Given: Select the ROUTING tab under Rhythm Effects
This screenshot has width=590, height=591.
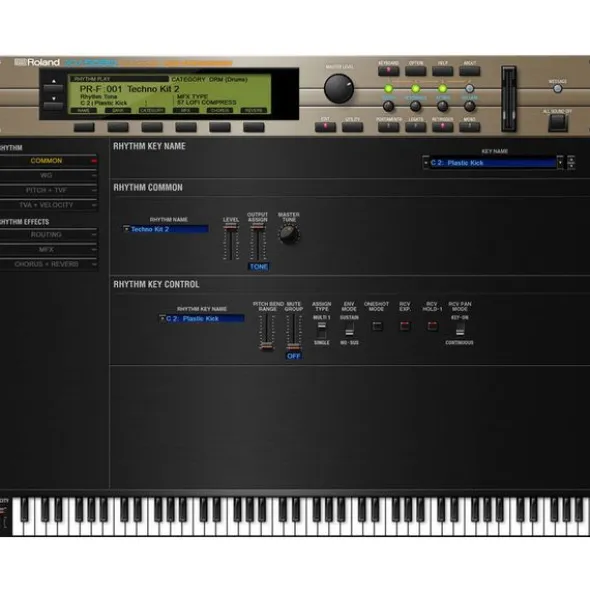Looking at the screenshot, I should coord(48,235).
